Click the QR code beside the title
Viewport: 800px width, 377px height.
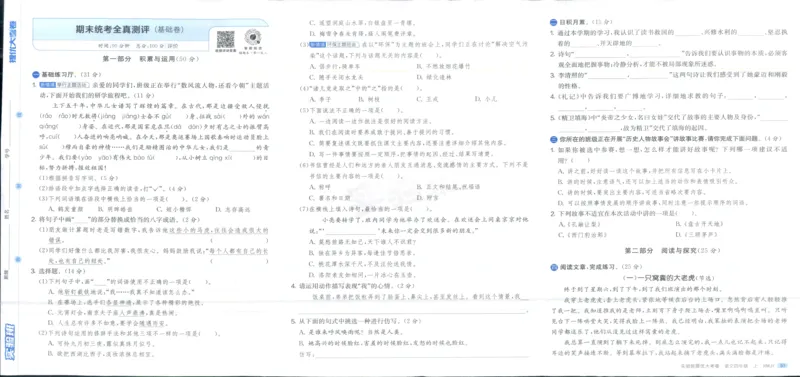pyautogui.click(x=226, y=39)
